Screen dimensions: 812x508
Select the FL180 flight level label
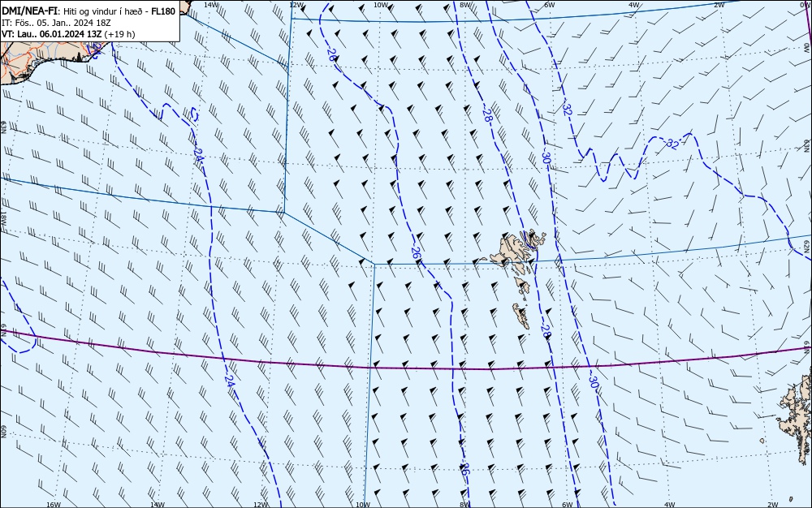click(163, 11)
